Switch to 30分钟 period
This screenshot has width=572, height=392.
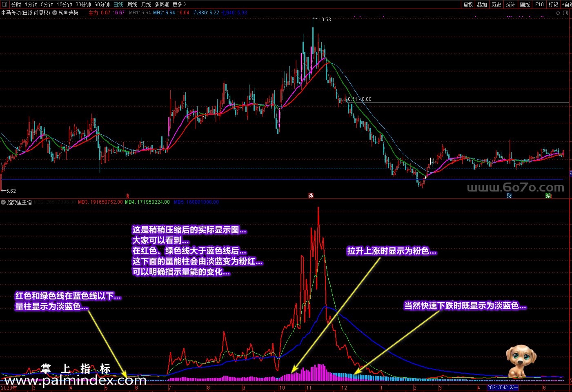83,4
